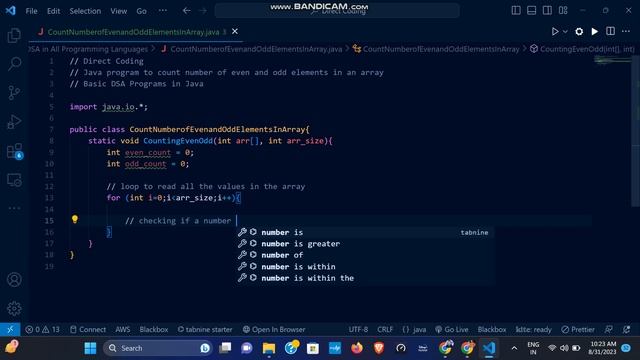Open the Windows Start menu
The image size is (640, 360).
[x=90, y=348]
